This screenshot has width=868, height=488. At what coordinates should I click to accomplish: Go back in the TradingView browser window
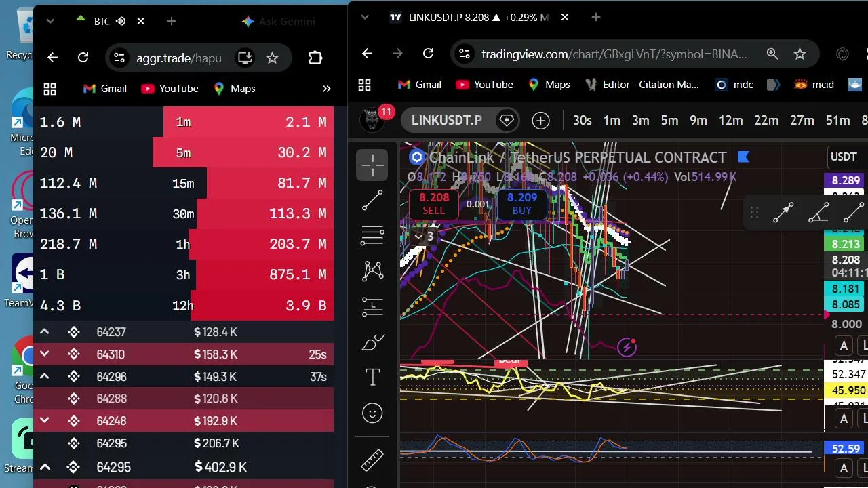[x=367, y=54]
